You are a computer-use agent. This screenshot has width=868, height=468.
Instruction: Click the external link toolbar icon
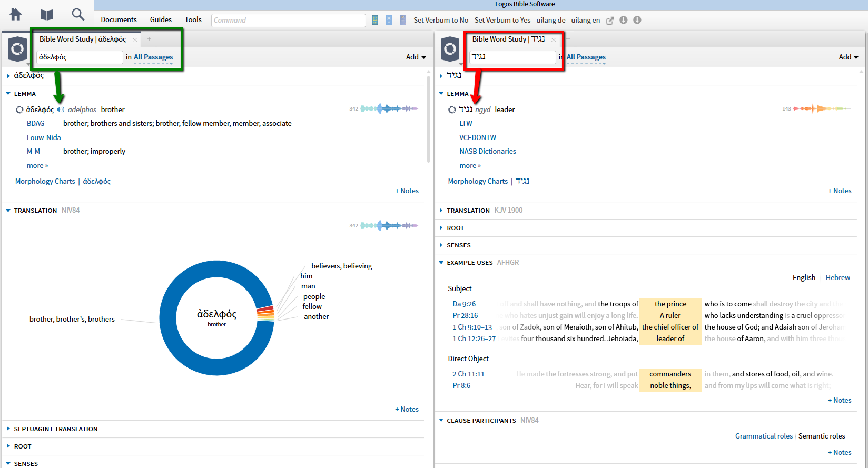click(610, 21)
